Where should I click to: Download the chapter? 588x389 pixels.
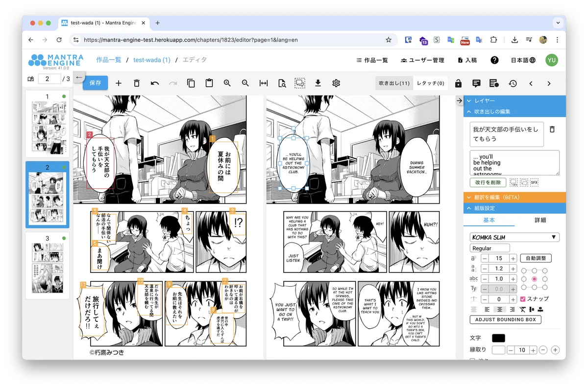(x=318, y=83)
